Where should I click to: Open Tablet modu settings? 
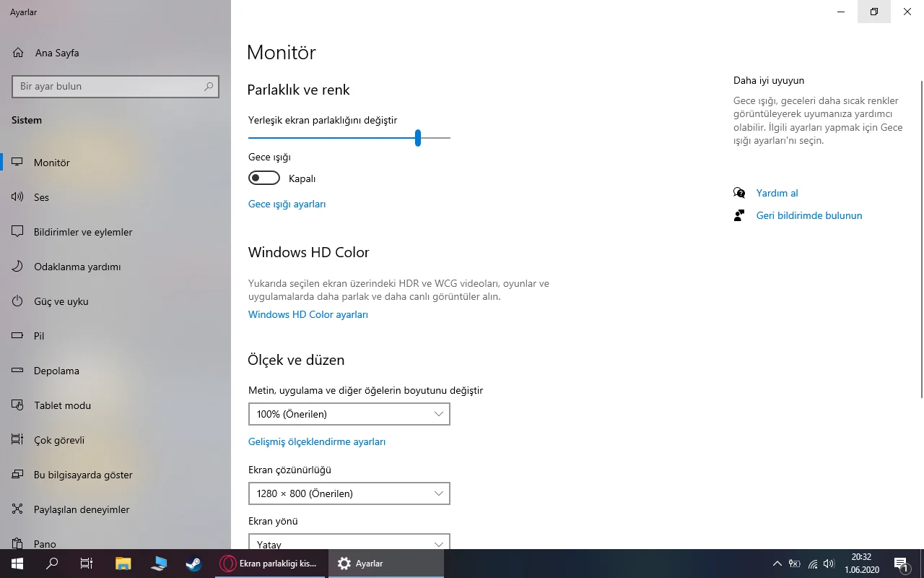click(x=115, y=405)
